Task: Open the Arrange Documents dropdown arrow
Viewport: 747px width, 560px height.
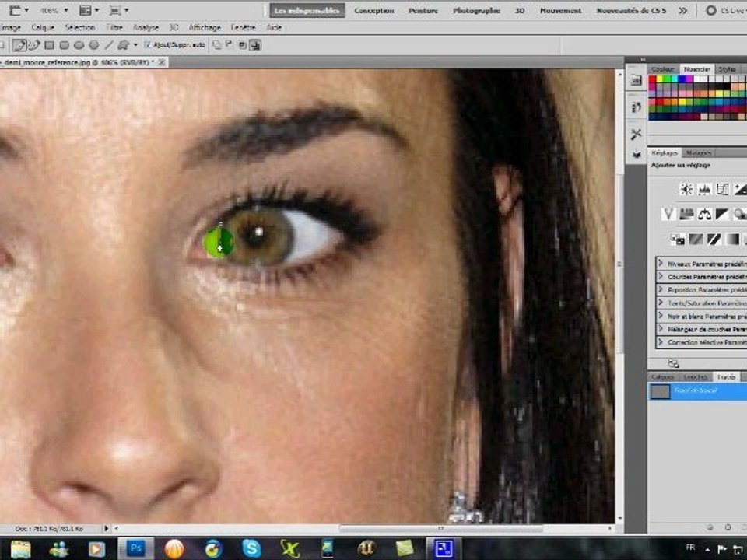Action: (96, 10)
